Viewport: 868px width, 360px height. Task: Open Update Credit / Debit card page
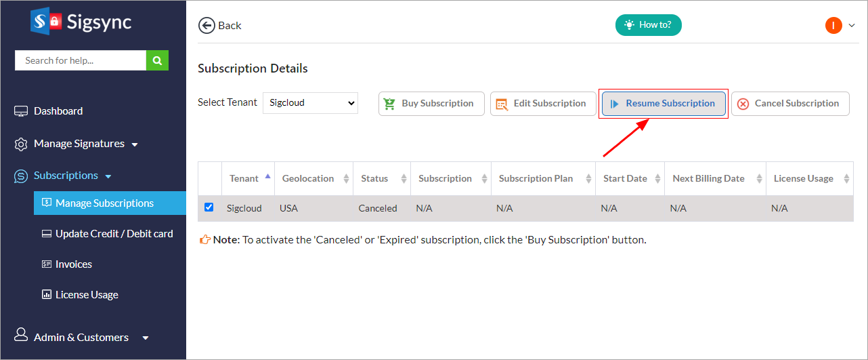click(x=114, y=234)
